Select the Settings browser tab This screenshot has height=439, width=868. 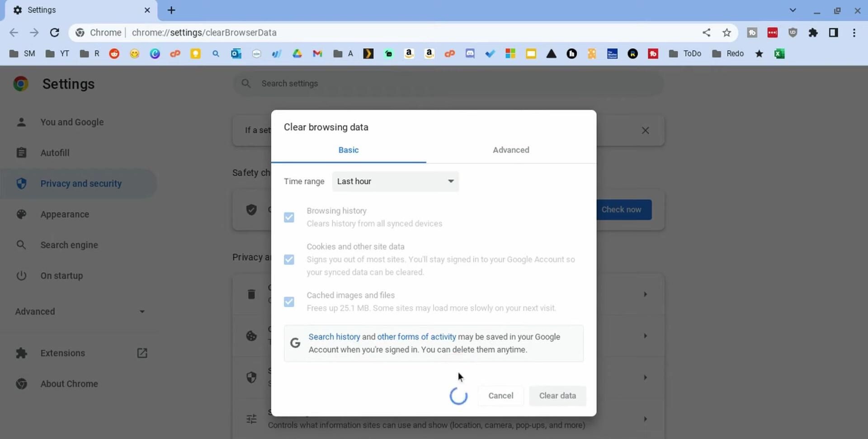click(x=81, y=10)
